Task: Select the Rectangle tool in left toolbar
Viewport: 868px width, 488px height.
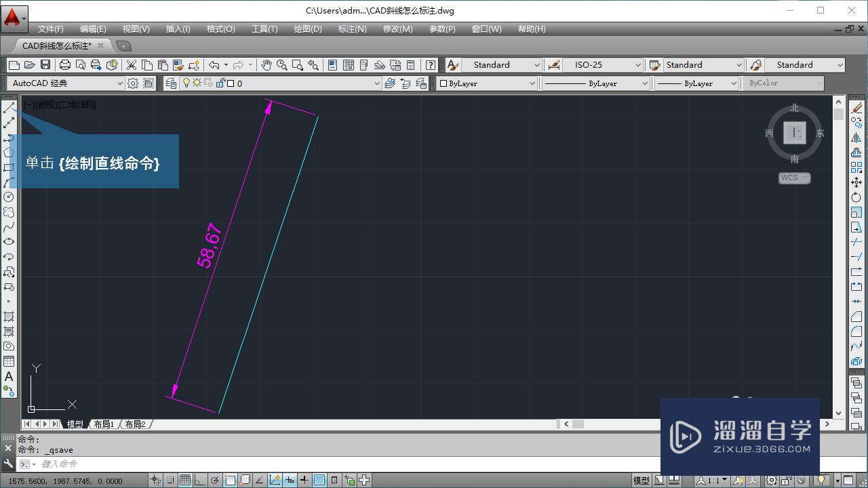Action: point(9,167)
